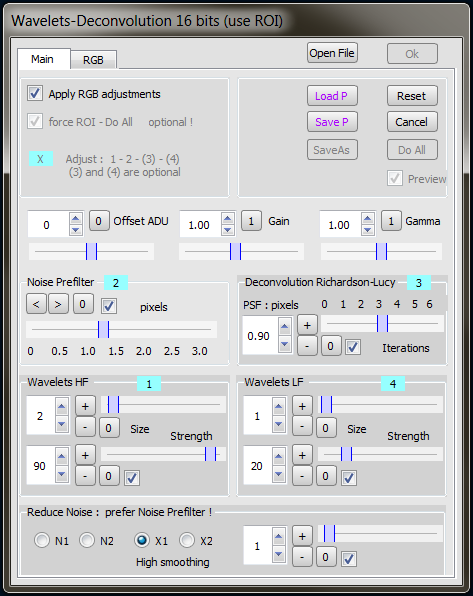This screenshot has width=473, height=596.
Task: Click the Save P button
Action: pos(332,122)
